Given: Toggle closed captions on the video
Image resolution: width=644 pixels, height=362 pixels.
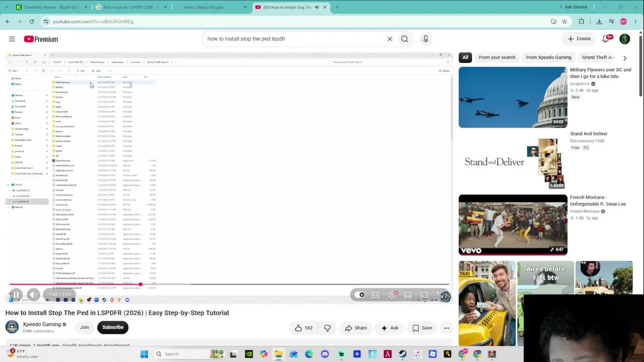Looking at the screenshot, I should [x=375, y=295].
